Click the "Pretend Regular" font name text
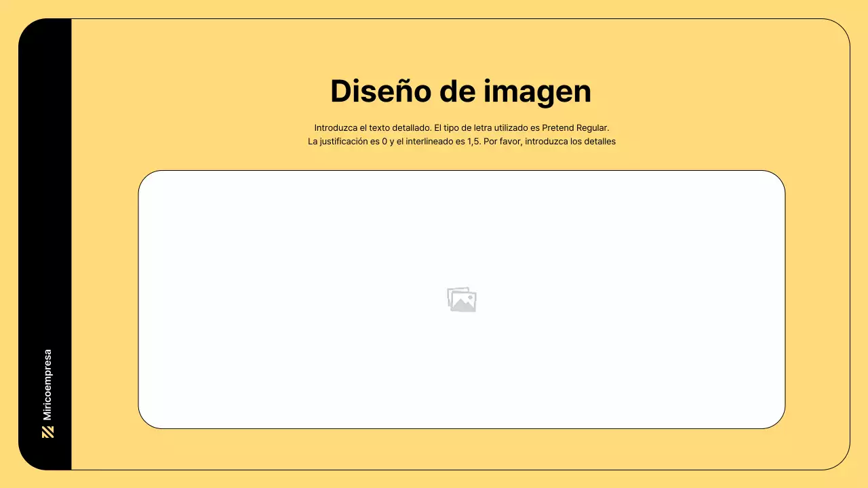Image resolution: width=868 pixels, height=488 pixels. click(575, 127)
